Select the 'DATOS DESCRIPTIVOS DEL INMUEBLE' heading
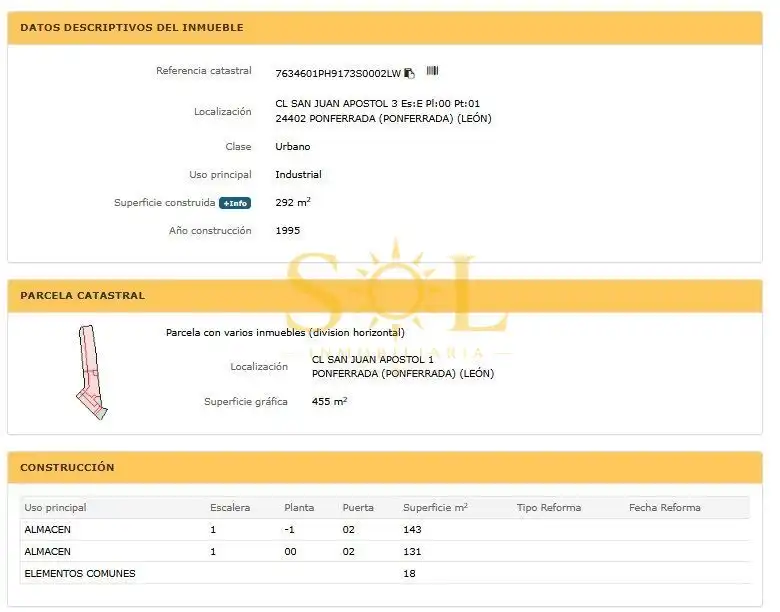 (132, 28)
